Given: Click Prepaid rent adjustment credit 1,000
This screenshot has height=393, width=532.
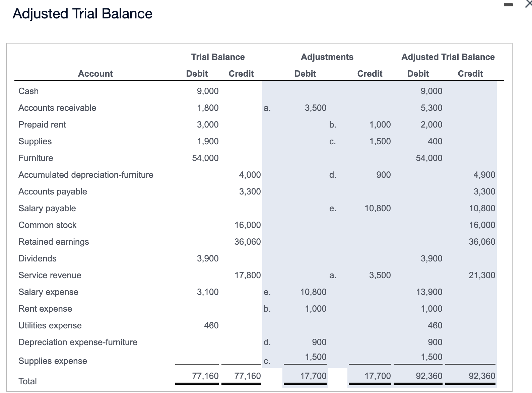Looking at the screenshot, I should pyautogui.click(x=380, y=125).
